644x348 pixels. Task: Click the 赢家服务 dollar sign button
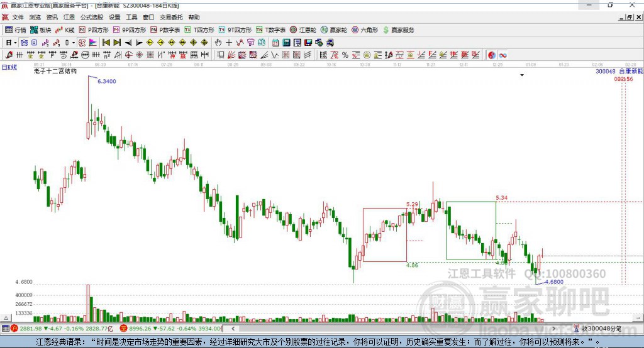pyautogui.click(x=398, y=30)
